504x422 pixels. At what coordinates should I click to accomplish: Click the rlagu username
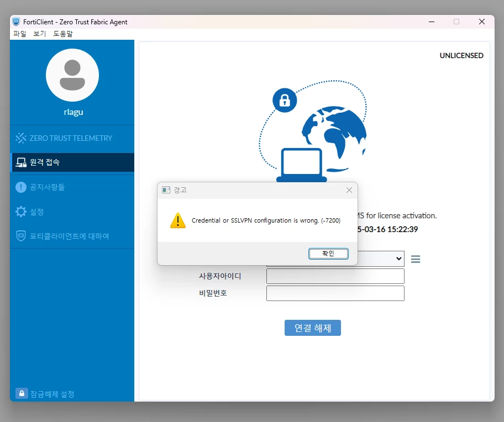tap(73, 112)
